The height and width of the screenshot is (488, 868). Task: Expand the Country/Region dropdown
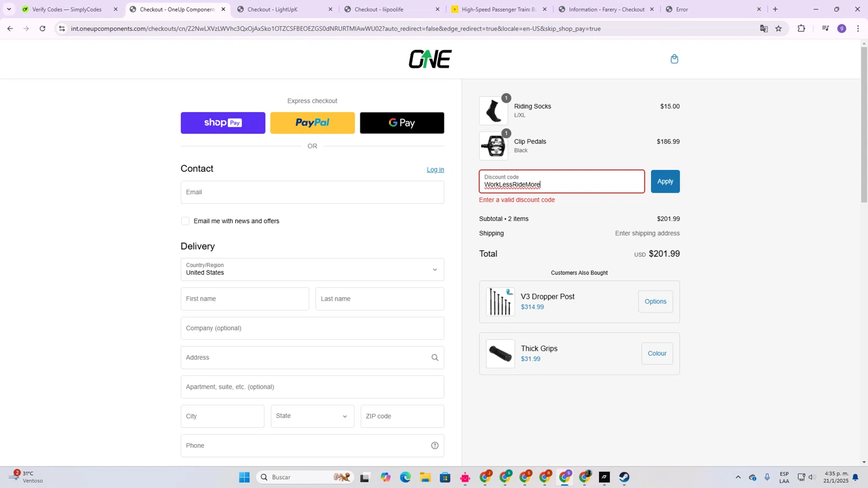[312, 269]
